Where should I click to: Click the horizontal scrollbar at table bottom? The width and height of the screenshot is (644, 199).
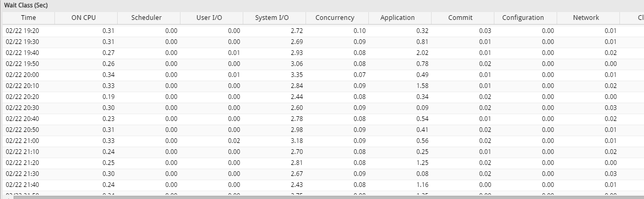pyautogui.click(x=322, y=197)
